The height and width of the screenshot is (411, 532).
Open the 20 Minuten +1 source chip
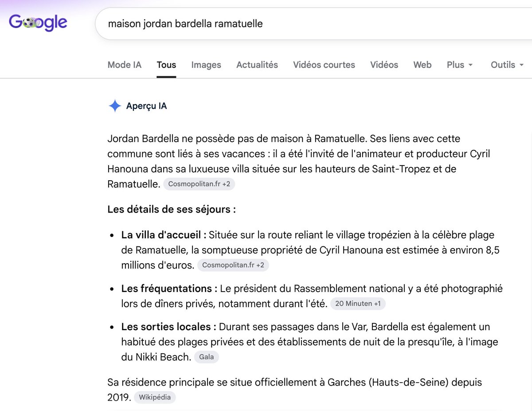tap(358, 304)
